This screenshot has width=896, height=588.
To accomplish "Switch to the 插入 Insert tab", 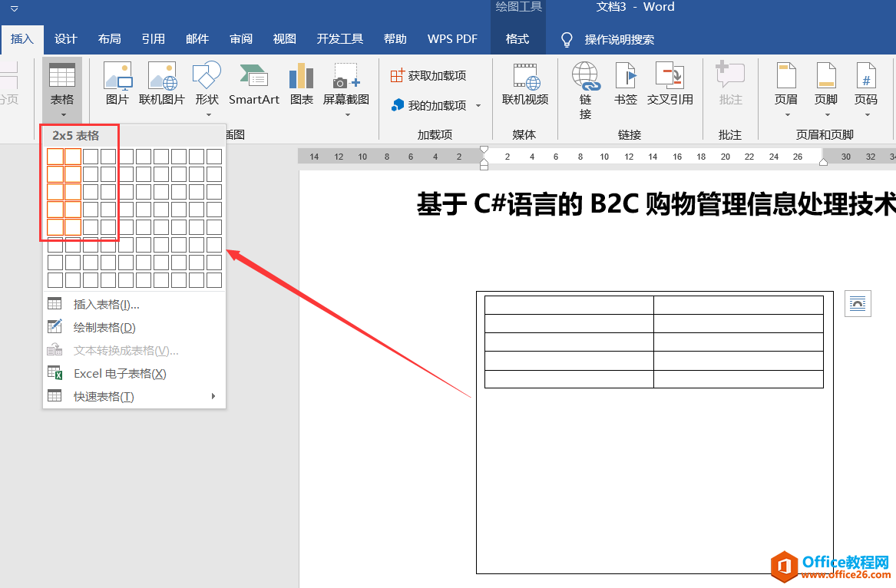I will tap(21, 39).
